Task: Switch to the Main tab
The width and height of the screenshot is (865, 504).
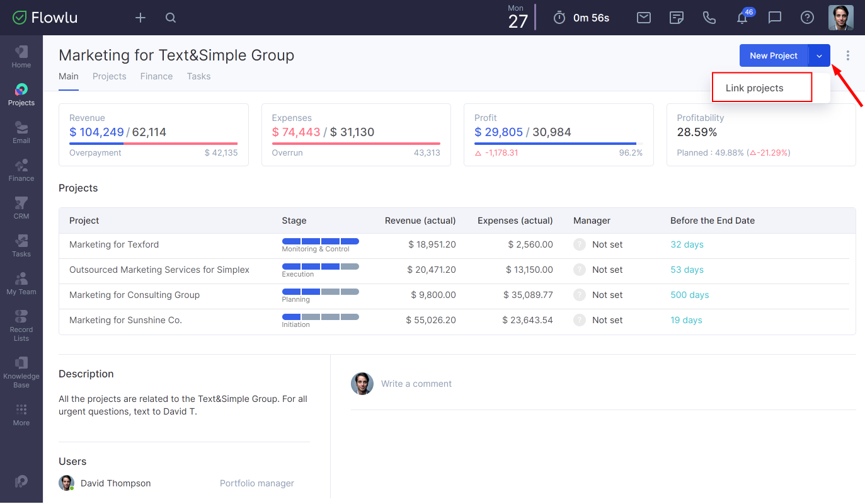Action: point(69,76)
